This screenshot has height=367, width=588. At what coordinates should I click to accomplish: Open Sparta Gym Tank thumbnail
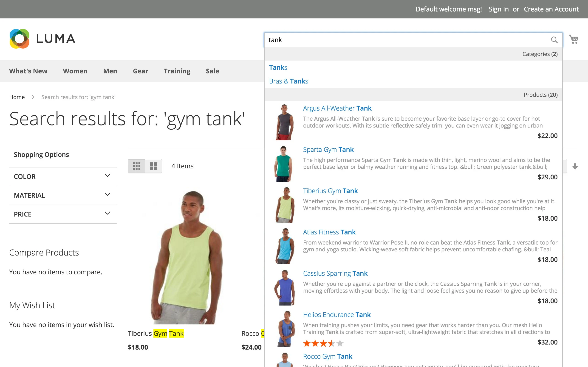click(x=284, y=164)
